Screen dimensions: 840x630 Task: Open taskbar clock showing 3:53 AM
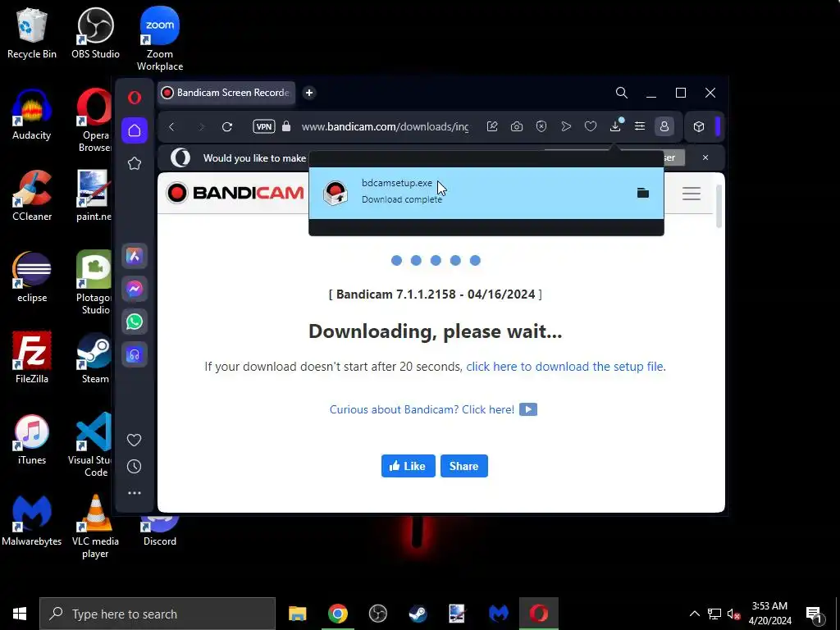769,614
